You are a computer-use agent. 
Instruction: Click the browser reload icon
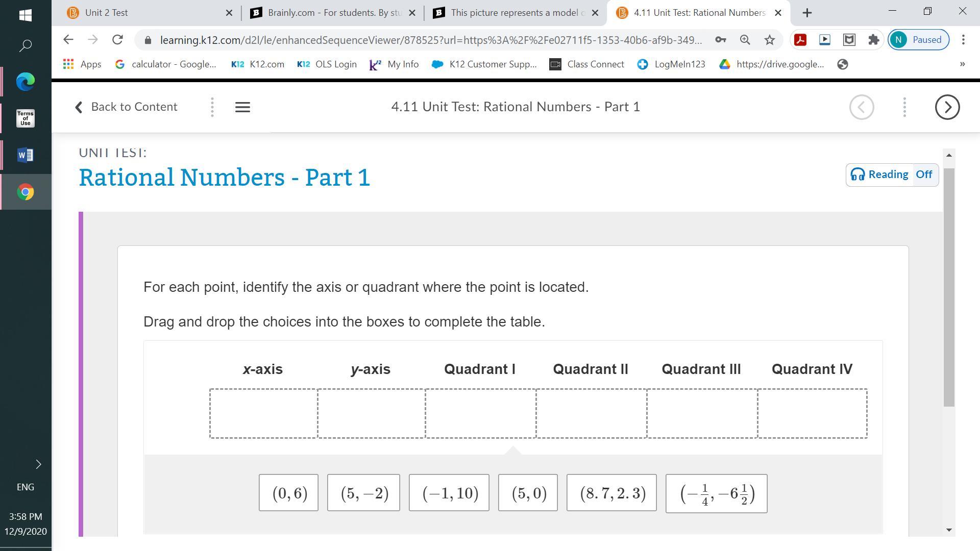(x=117, y=40)
